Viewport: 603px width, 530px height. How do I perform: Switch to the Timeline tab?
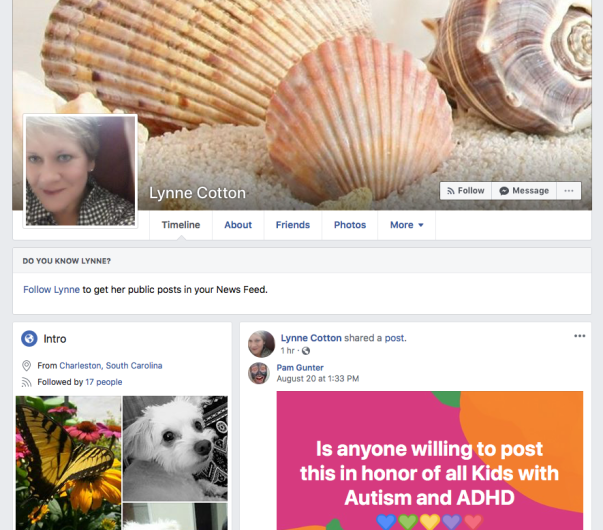[181, 225]
